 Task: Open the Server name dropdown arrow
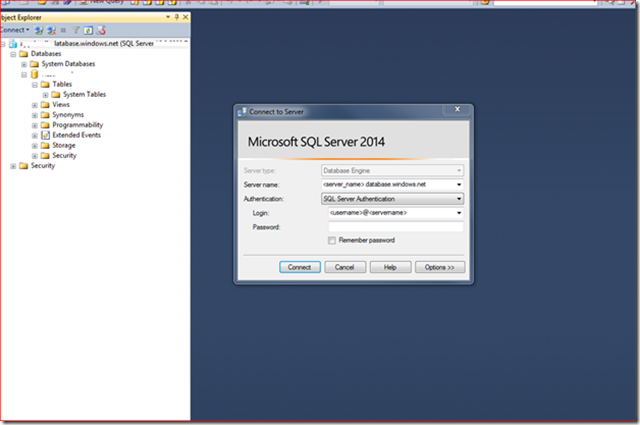(459, 185)
